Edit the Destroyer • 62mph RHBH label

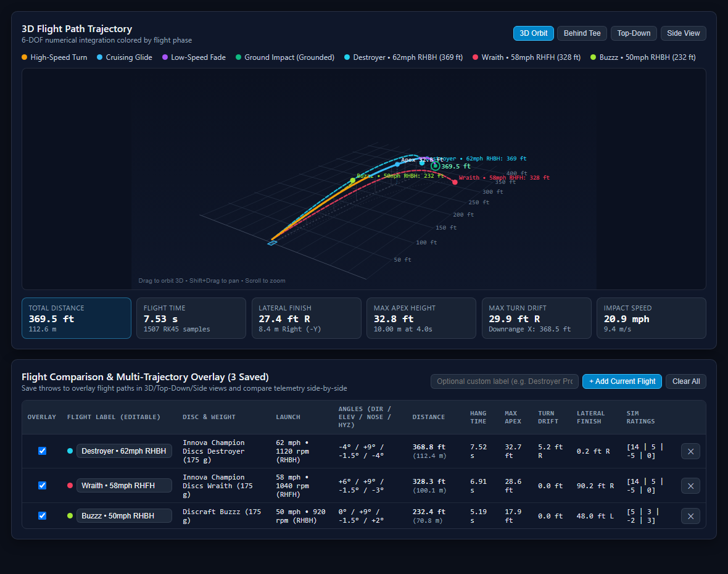tap(124, 451)
